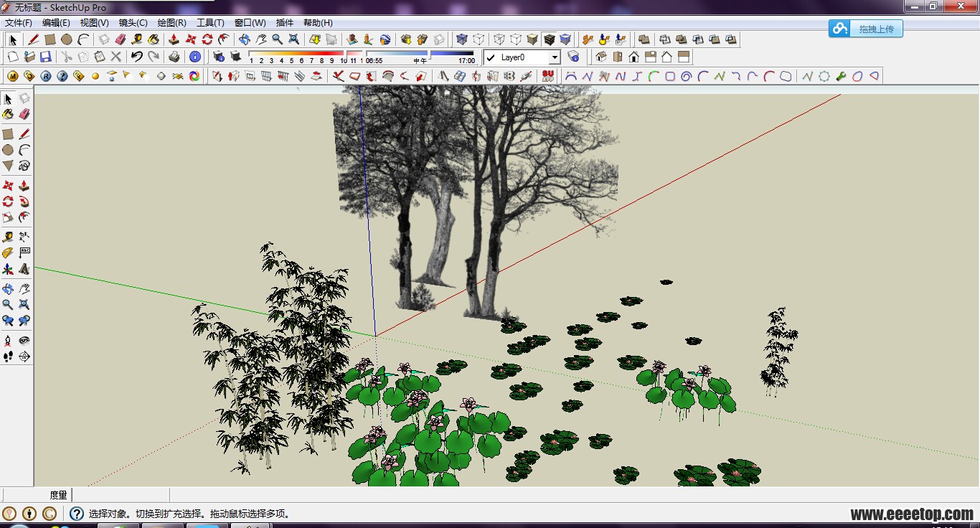Select the Tape Measure tool in top toolbar
Image resolution: width=980 pixels, height=528 pixels.
click(x=136, y=39)
